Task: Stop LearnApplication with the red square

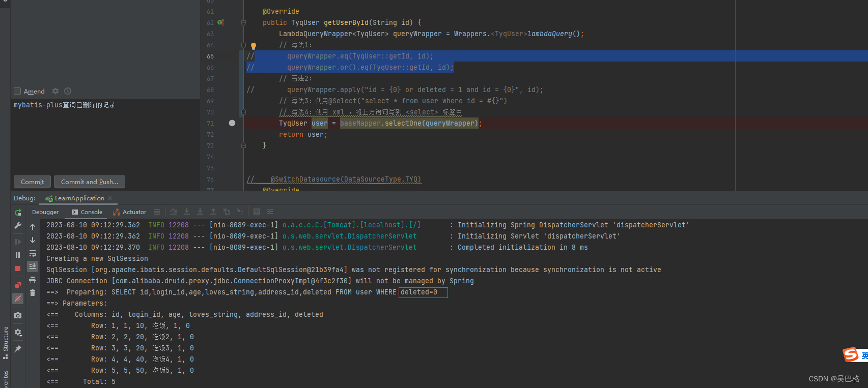Action: click(18, 268)
